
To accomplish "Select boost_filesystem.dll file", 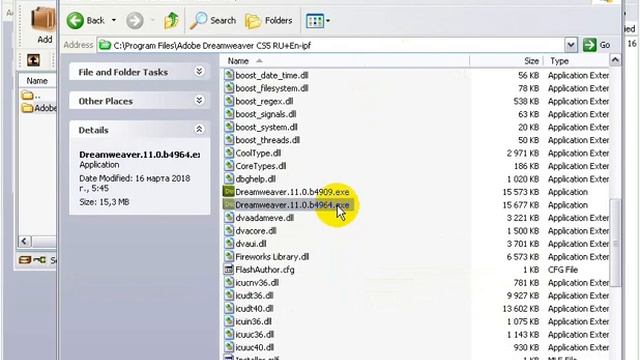I will 272,89.
